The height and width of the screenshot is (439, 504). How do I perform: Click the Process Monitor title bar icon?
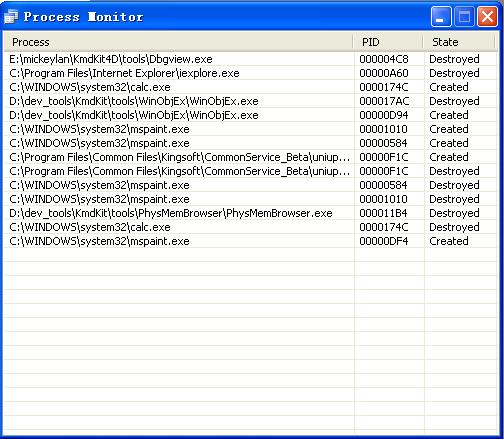(11, 17)
